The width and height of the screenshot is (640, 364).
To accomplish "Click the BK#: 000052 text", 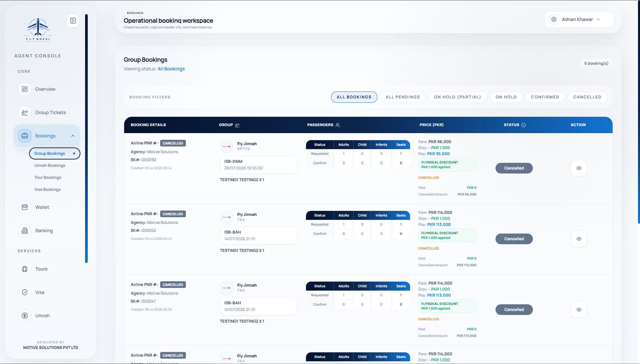I will click(143, 231).
